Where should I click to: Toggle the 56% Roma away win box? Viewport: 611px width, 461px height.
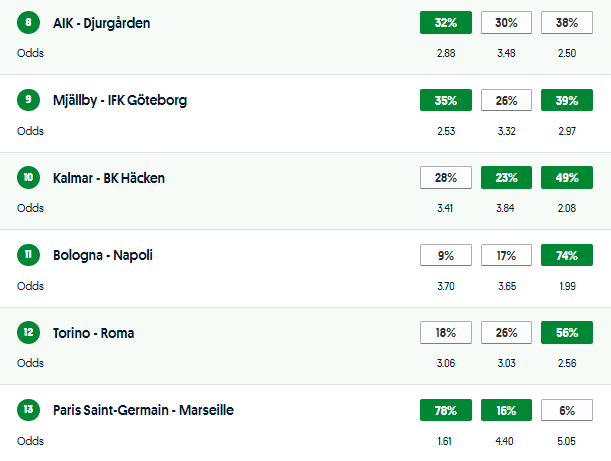pos(566,333)
